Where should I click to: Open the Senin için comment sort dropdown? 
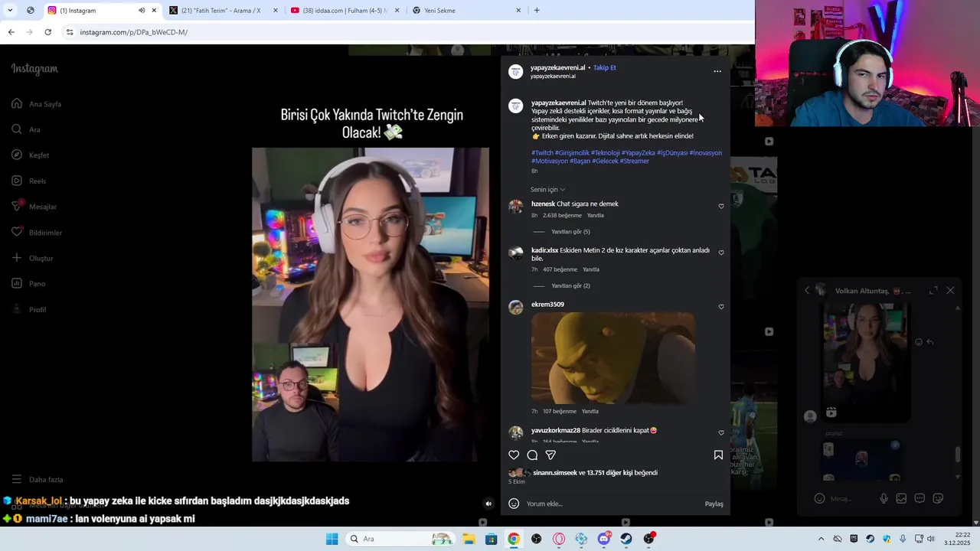547,190
